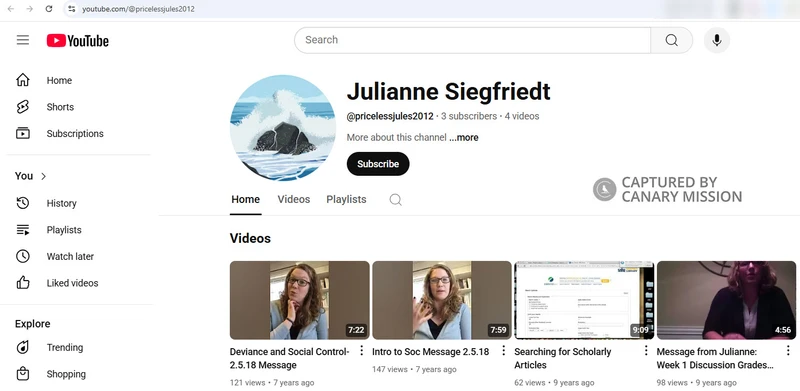Image resolution: width=800 pixels, height=391 pixels.
Task: Open Intro to Soc Message 2.5.18 title
Action: pyautogui.click(x=431, y=352)
